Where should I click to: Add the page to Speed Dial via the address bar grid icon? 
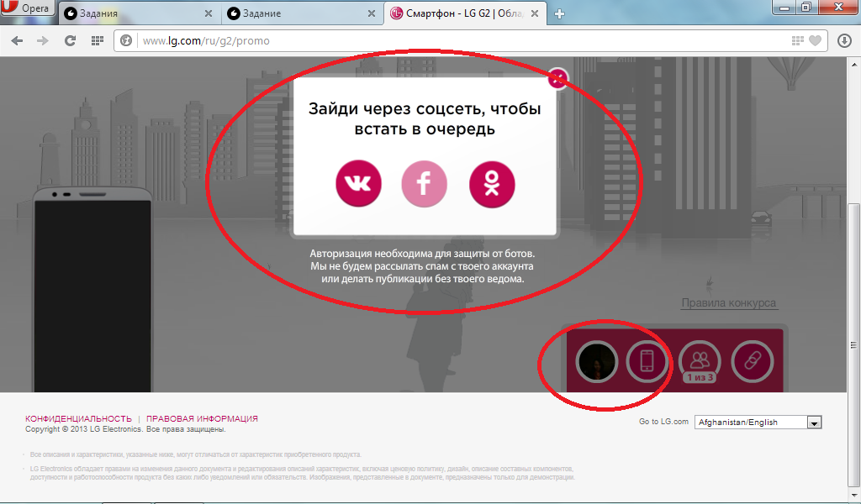coord(797,40)
